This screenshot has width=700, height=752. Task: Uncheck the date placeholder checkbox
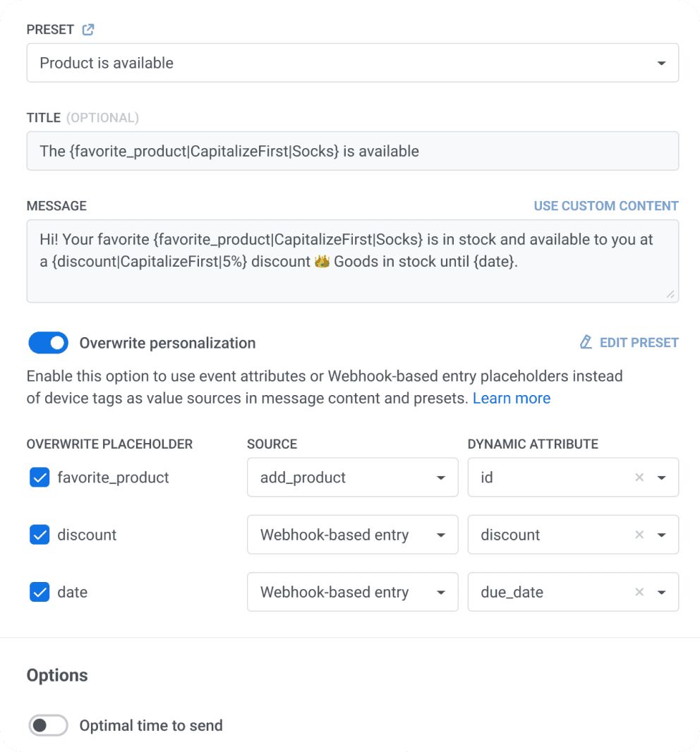click(x=40, y=592)
